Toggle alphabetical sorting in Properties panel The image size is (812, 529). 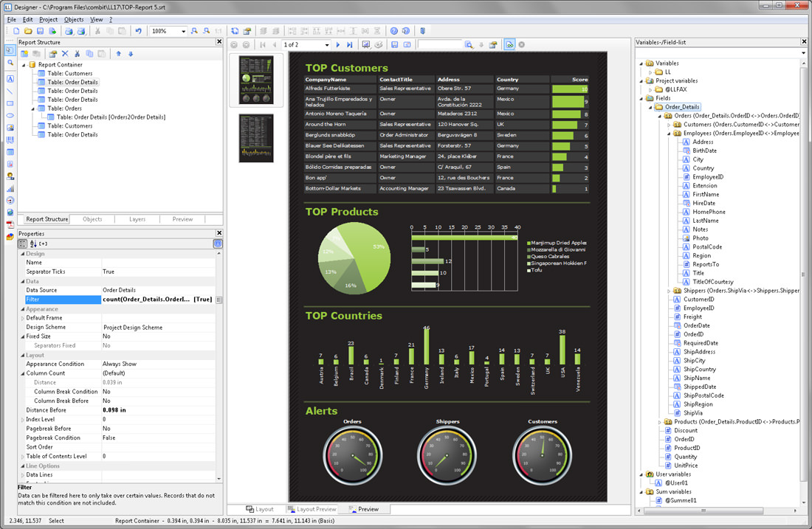[x=33, y=243]
